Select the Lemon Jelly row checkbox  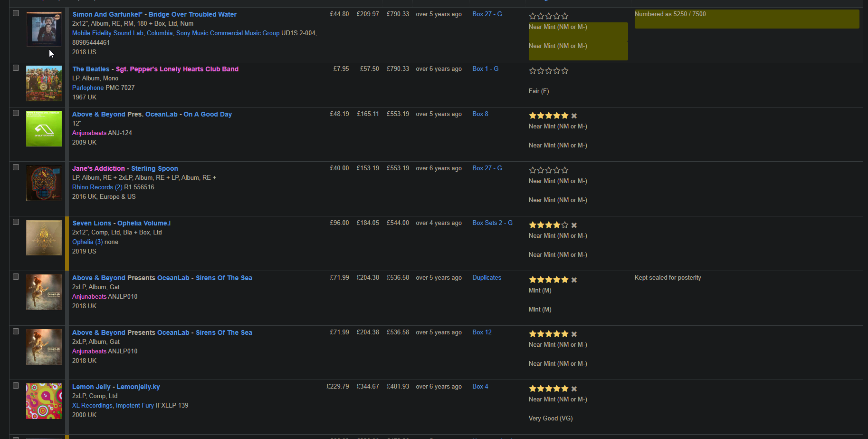[16, 386]
